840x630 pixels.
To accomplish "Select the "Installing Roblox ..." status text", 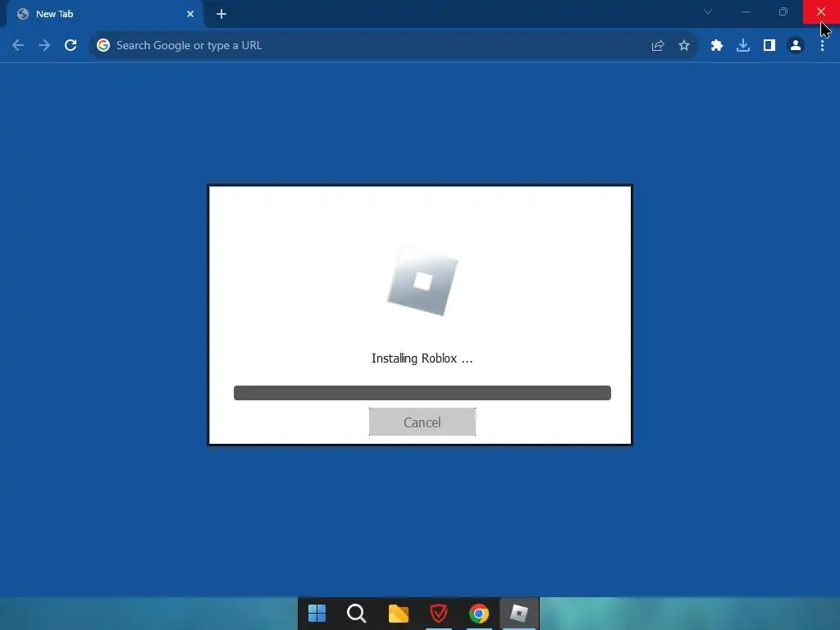I will [x=422, y=358].
